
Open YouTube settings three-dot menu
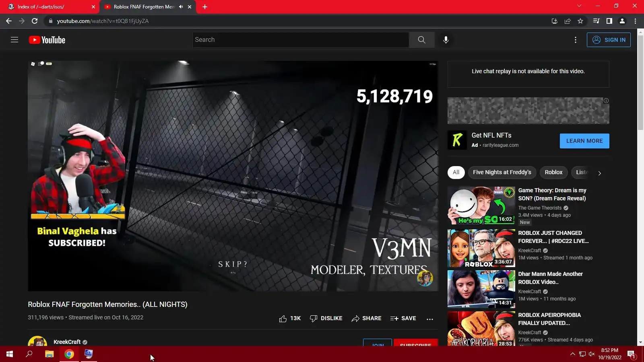click(x=575, y=40)
